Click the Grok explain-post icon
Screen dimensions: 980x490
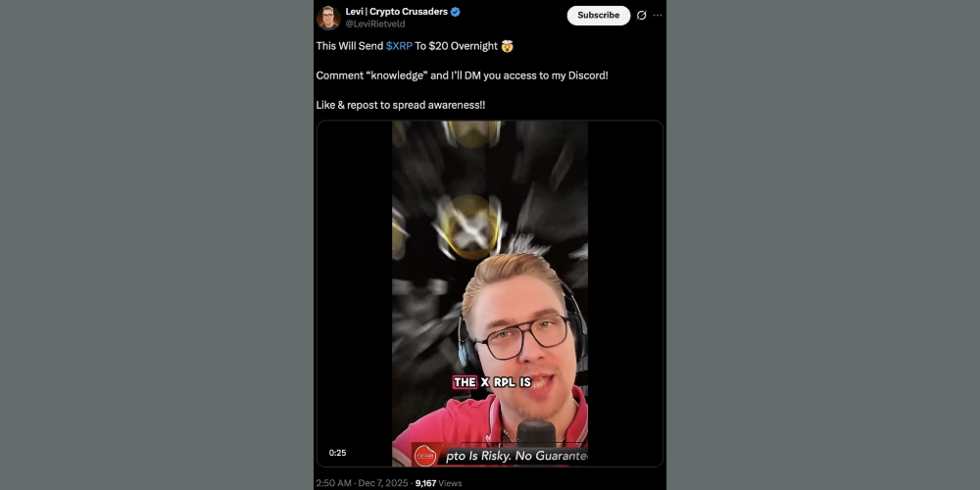coord(641,16)
